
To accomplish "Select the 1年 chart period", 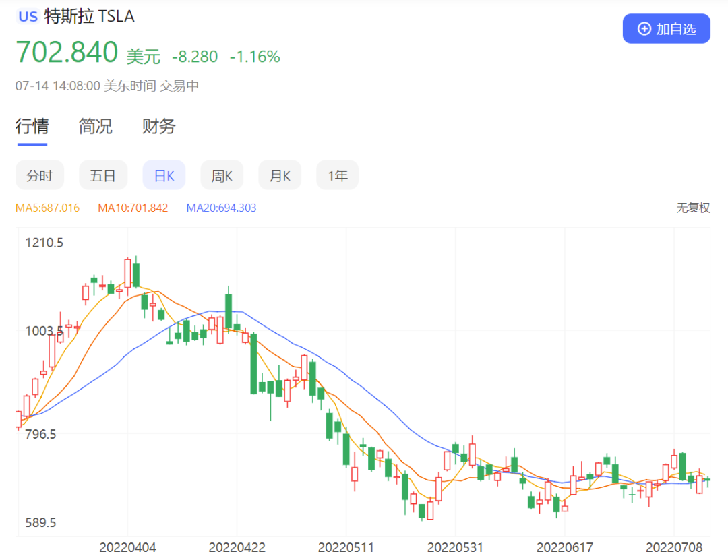I will pyautogui.click(x=338, y=175).
